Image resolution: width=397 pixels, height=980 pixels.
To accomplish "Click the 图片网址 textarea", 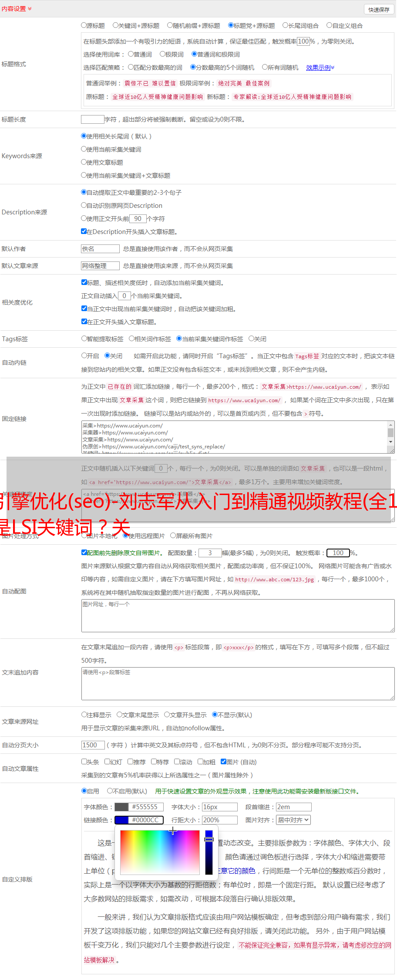I will (x=238, y=616).
